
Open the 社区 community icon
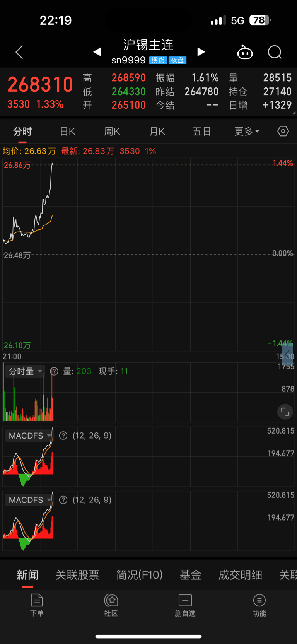pos(111,605)
